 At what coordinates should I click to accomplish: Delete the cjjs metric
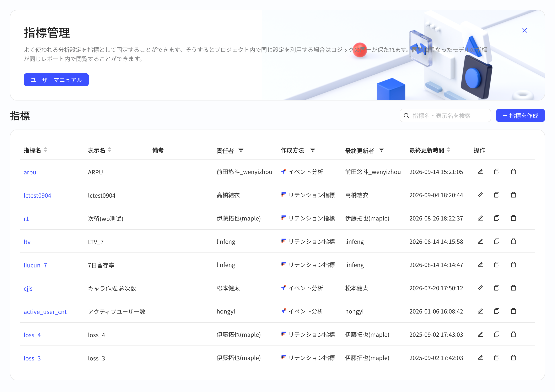(x=513, y=288)
